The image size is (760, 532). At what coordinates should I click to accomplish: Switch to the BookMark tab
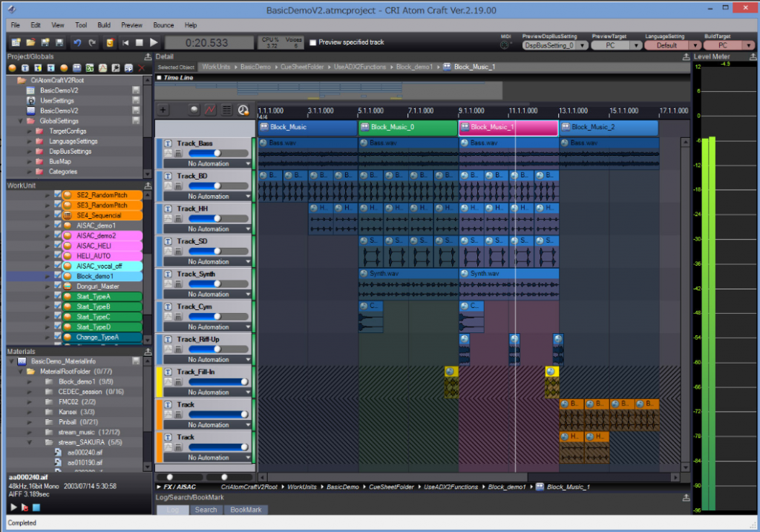(x=246, y=510)
